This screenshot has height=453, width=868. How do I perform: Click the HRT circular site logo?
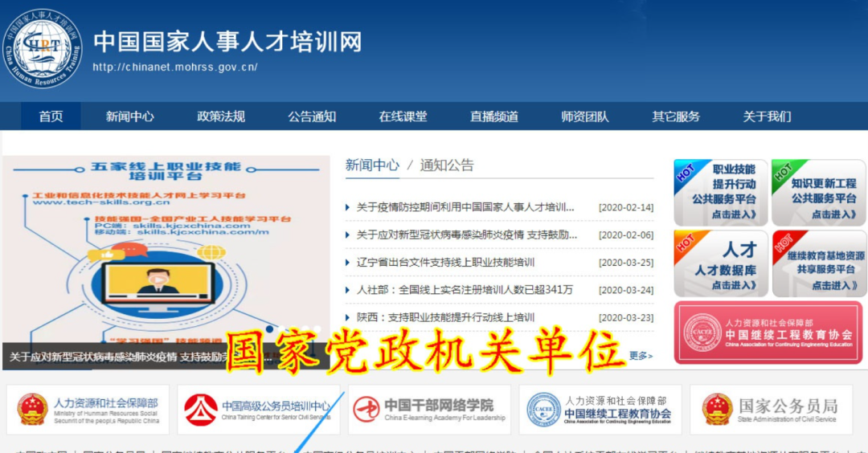point(43,48)
